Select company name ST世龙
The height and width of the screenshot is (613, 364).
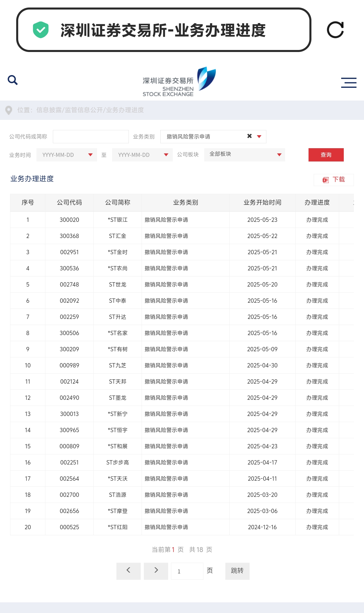pyautogui.click(x=118, y=285)
